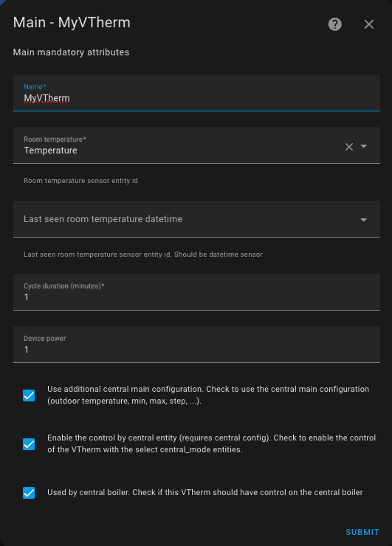Screen dimensions: 392x546
Task: Click the central main configuration label text
Action: [x=208, y=395]
